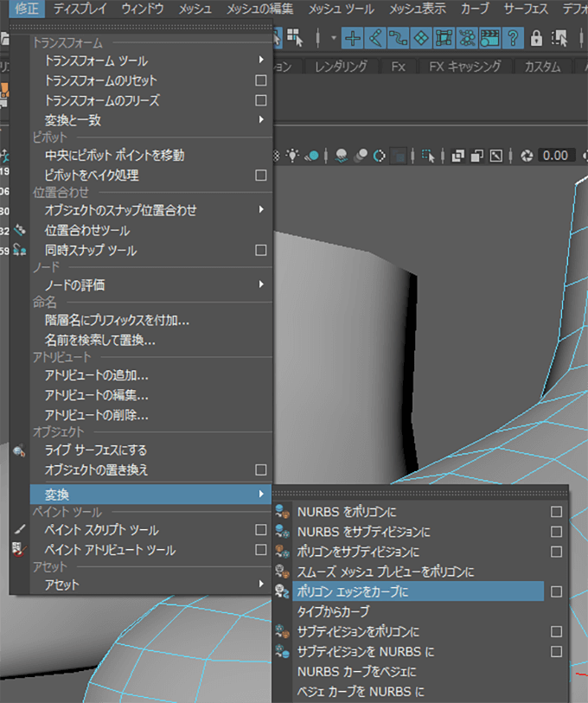Toggle the dynamics selection mask icon
Viewport: 588px width, 703px height.
(467, 38)
